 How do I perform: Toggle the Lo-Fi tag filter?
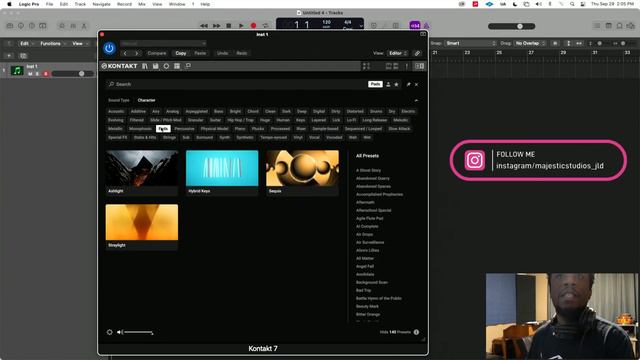pos(351,120)
